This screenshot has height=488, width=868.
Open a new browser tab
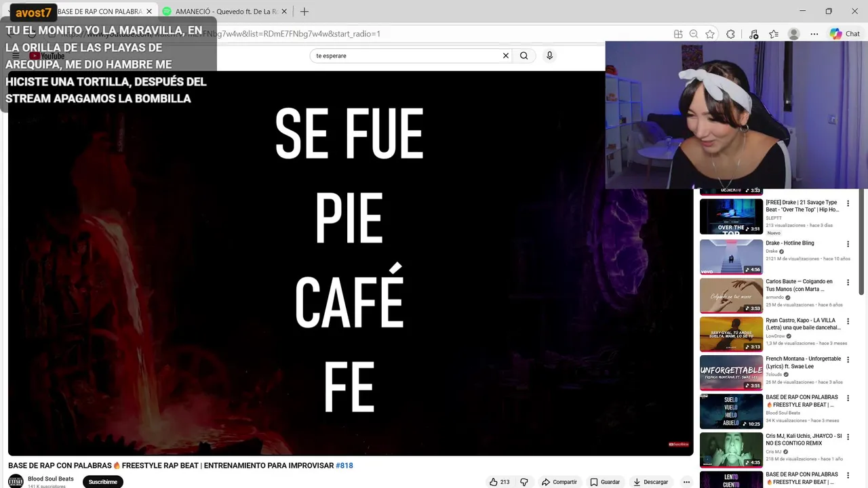[x=304, y=12]
